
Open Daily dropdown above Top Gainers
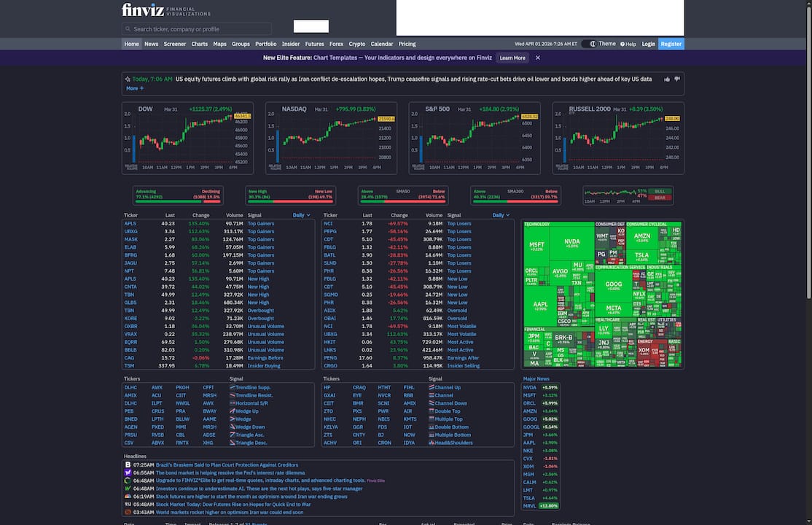point(301,215)
